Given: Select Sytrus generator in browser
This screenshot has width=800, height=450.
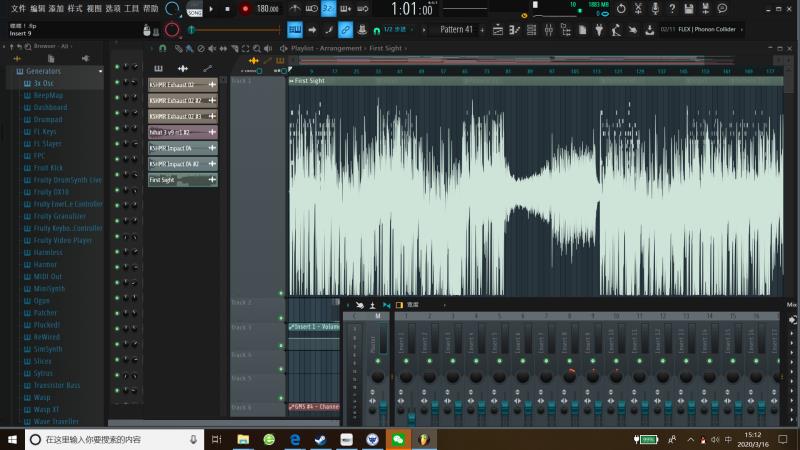Looking at the screenshot, I should 43,373.
